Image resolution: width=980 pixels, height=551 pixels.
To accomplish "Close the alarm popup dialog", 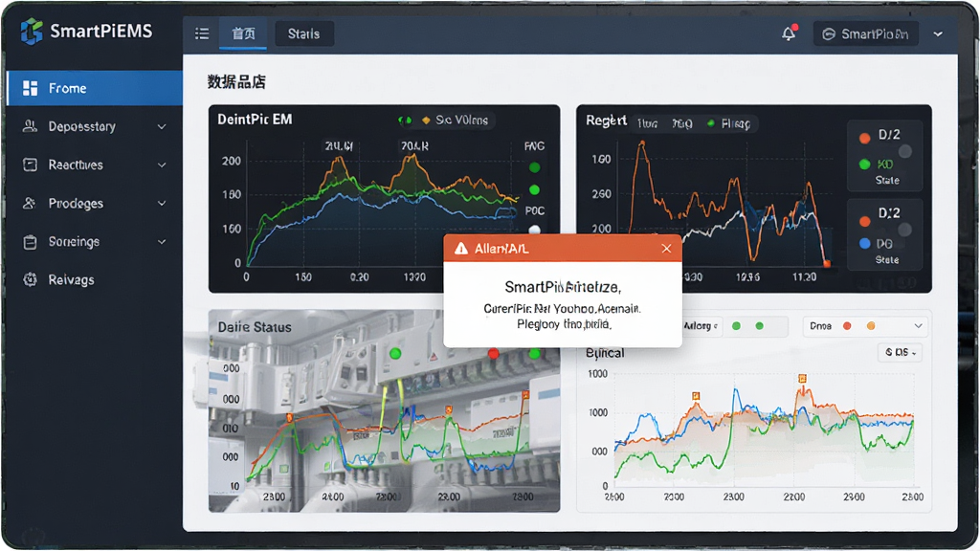I will point(666,249).
